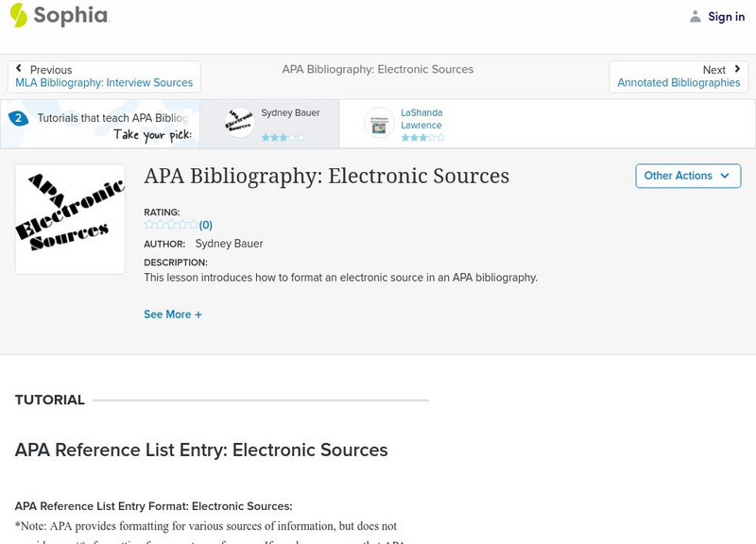Viewport: 756px width, 544px height.
Task: Go to MLA Bibliography: Interview Sources
Action: click(104, 83)
